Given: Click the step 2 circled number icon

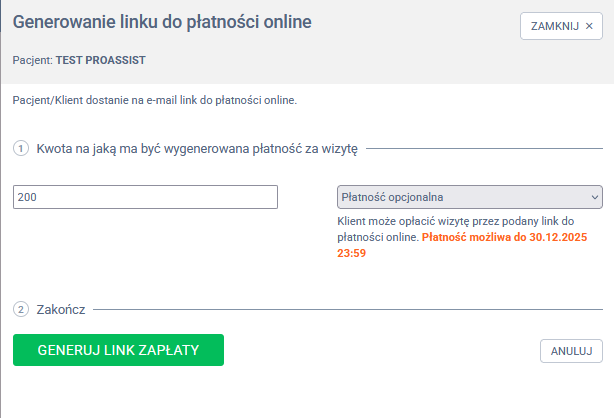Looking at the screenshot, I should coord(20,309).
